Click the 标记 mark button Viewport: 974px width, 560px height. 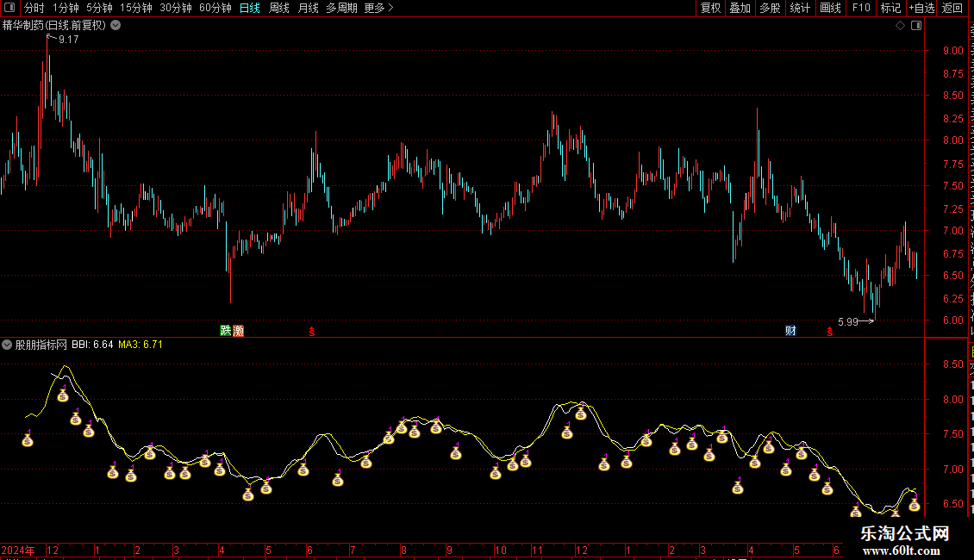click(x=890, y=8)
